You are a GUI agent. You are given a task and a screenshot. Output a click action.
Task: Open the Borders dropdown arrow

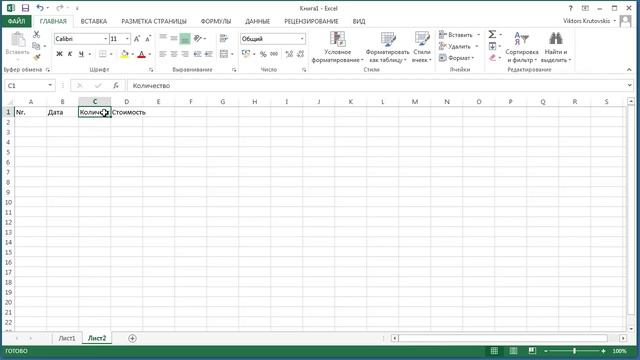tap(111, 54)
